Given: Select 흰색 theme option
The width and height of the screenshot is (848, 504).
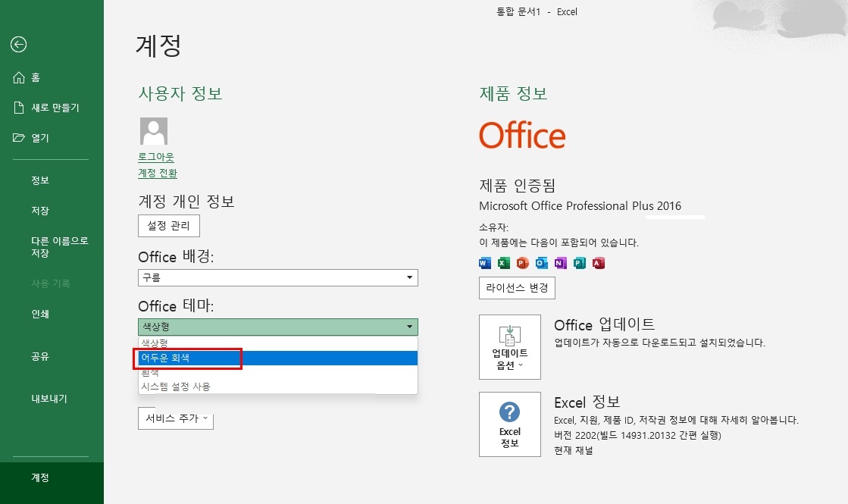Looking at the screenshot, I should pos(278,373).
